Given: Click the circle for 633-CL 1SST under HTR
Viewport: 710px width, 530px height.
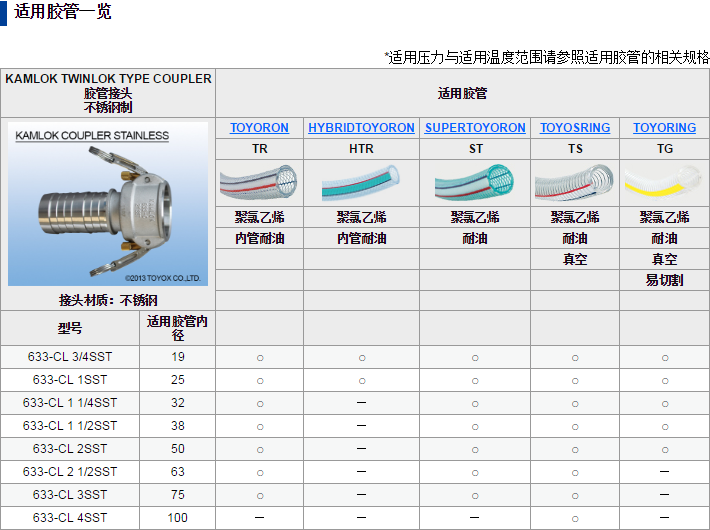Looking at the screenshot, I should click(362, 381).
